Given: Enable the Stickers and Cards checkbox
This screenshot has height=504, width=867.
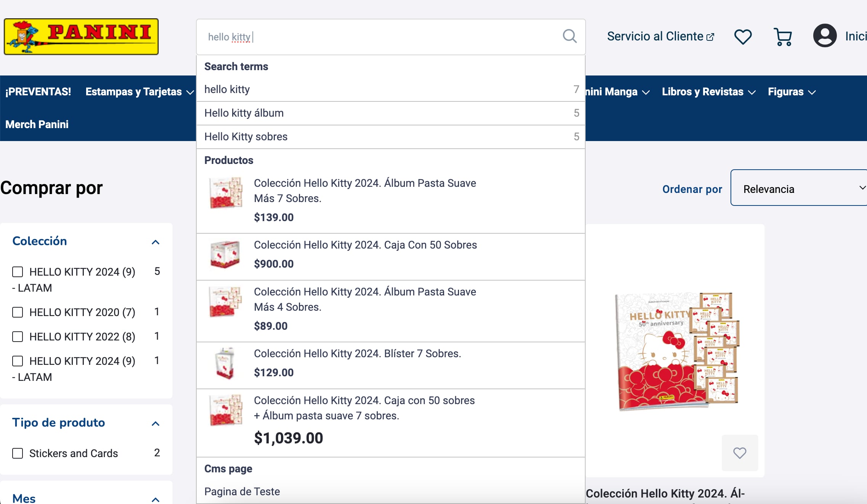Looking at the screenshot, I should 18,453.
